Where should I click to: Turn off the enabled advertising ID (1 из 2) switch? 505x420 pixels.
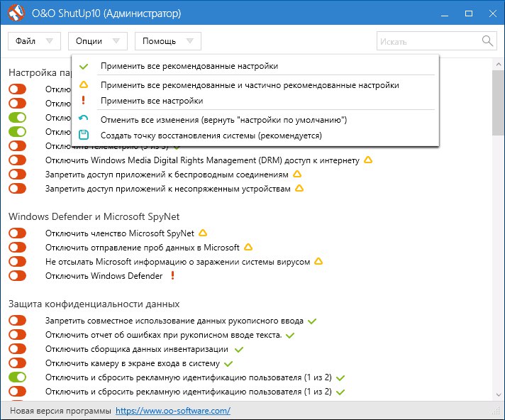tap(18, 377)
